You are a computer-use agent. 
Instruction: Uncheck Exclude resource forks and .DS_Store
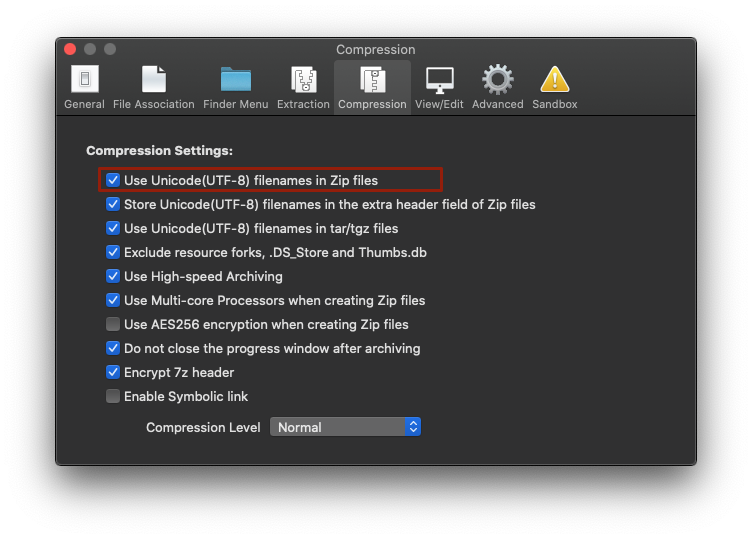(113, 252)
